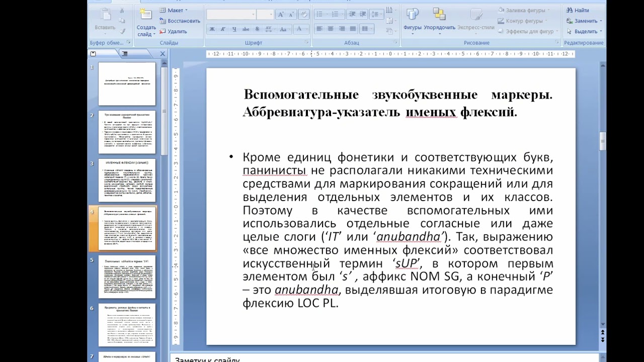Click the Decrease Font Size icon
The height and width of the screenshot is (362, 644).
point(291,15)
